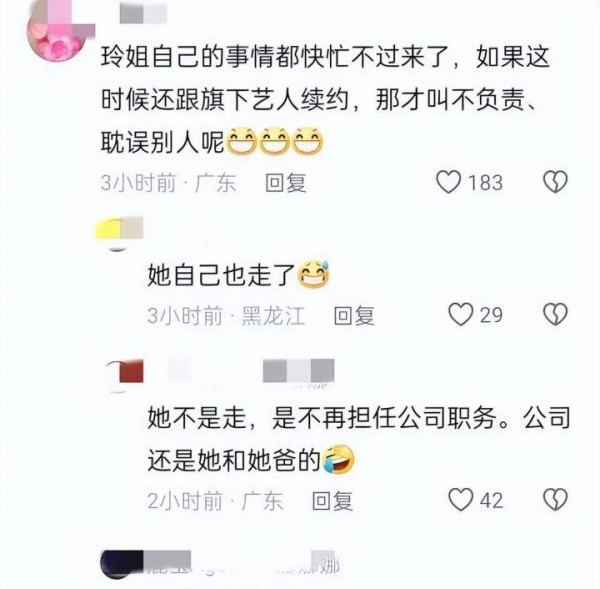Image resolution: width=600 pixels, height=589 pixels.
Task: Like the reply with 42 likes
Action: click(x=460, y=500)
